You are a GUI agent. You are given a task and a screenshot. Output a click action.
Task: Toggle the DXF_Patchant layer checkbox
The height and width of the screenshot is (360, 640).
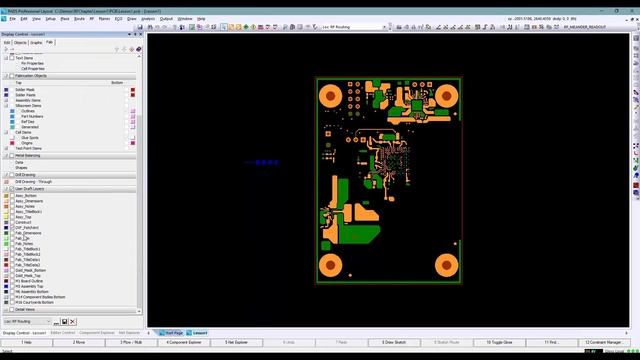pos(12,228)
